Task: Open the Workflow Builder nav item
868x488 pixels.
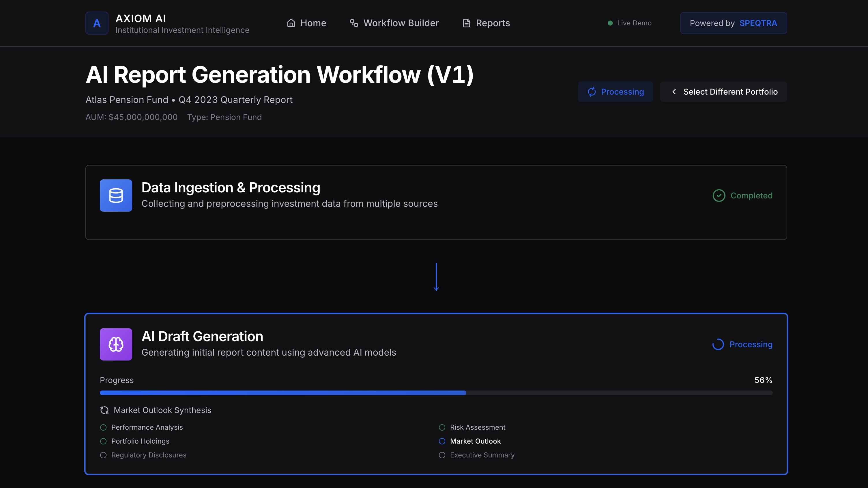Action: [394, 23]
